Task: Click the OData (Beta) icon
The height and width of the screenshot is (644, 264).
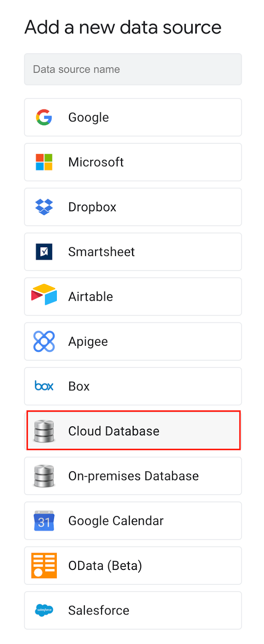Action: pos(44,566)
